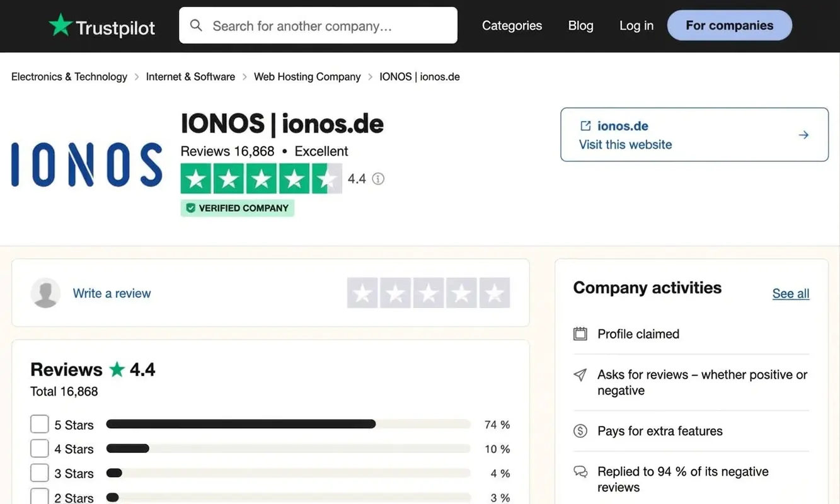Click the dollar icon beside Pays for extra features
The image size is (840, 504).
(580, 431)
